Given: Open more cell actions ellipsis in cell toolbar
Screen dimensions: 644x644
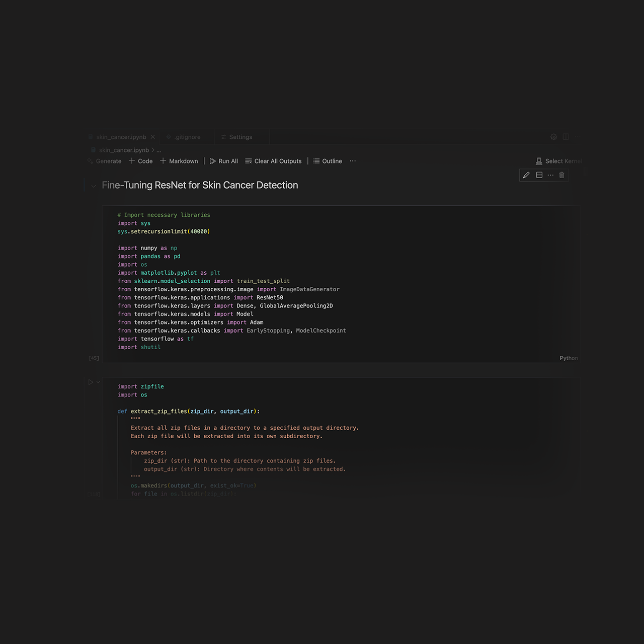Looking at the screenshot, I should [550, 175].
